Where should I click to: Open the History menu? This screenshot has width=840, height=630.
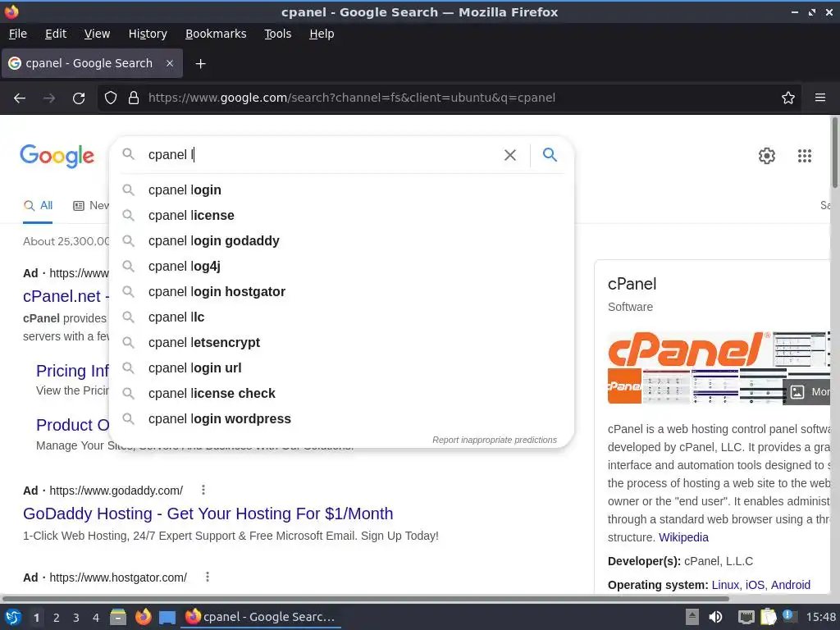[x=148, y=34]
